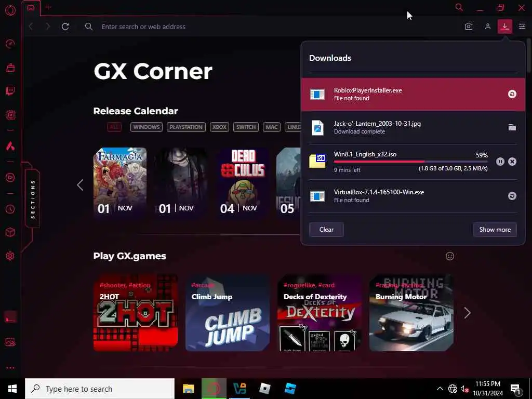This screenshot has width=532, height=399.
Task: Reload the current page
Action: click(x=65, y=26)
